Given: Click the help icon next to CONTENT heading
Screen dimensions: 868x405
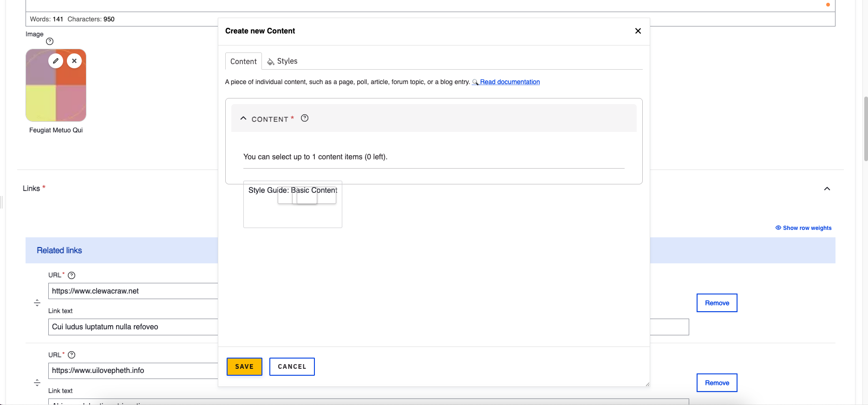Looking at the screenshot, I should [x=305, y=118].
